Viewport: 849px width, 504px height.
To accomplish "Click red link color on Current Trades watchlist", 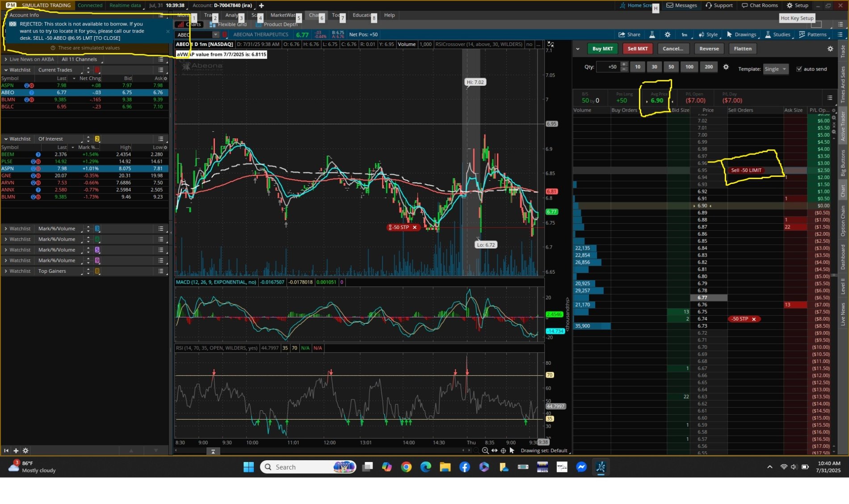I will (97, 70).
